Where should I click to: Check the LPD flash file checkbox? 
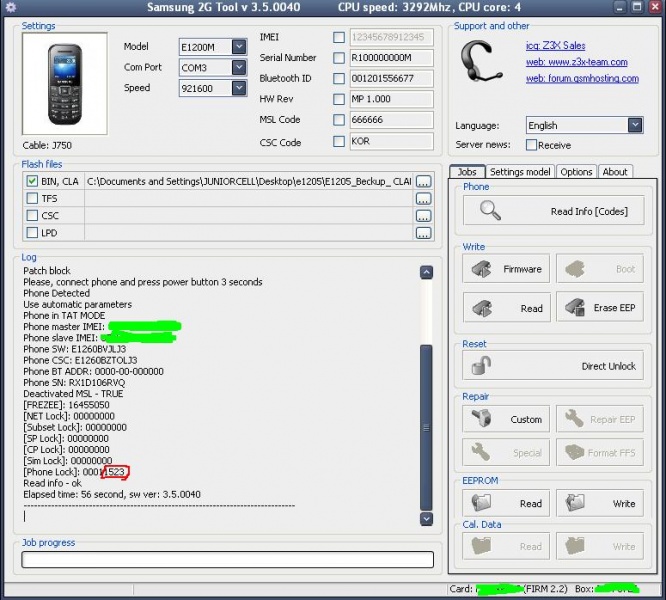(32, 233)
